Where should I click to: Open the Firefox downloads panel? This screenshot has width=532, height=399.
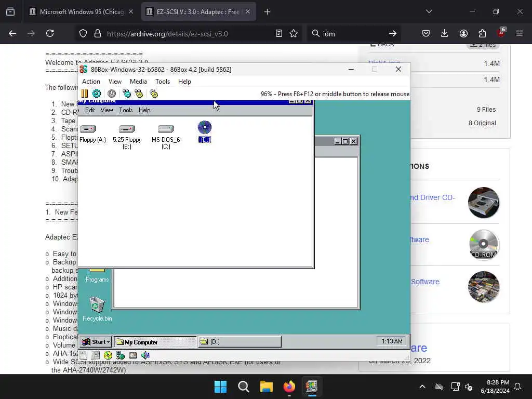pos(445,33)
